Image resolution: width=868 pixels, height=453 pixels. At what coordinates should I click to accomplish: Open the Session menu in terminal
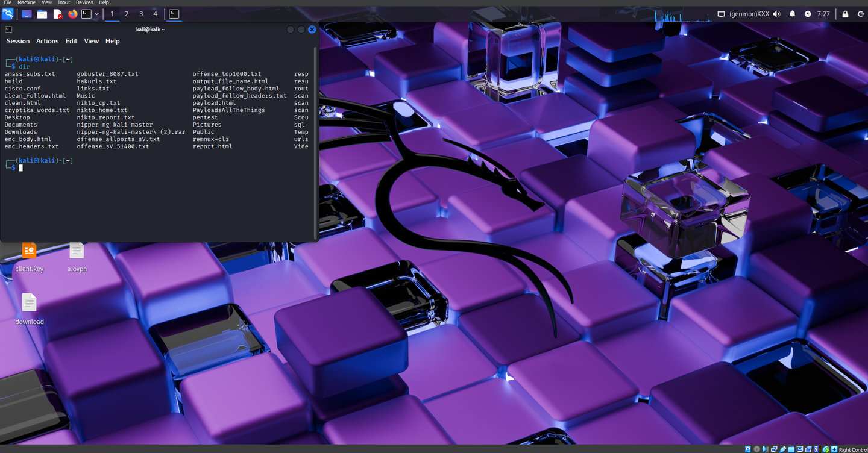18,41
